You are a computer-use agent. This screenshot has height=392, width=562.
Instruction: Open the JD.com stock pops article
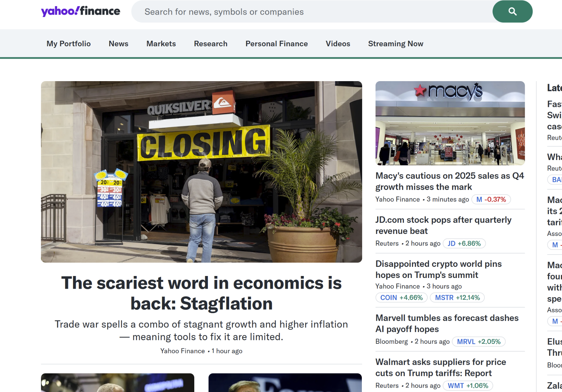[443, 225]
